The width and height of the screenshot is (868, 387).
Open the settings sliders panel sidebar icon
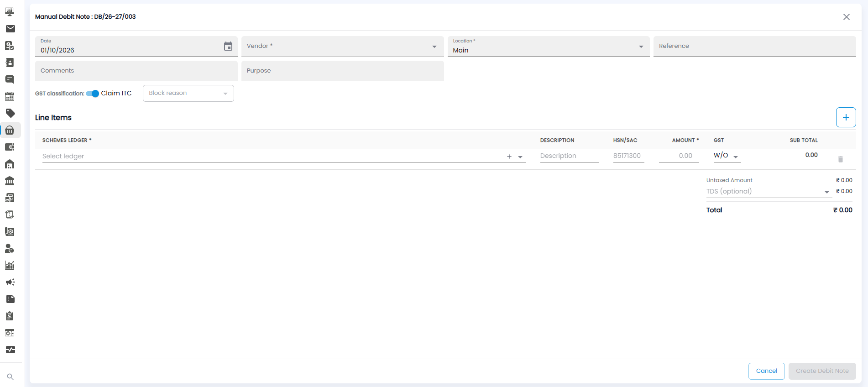(10, 333)
